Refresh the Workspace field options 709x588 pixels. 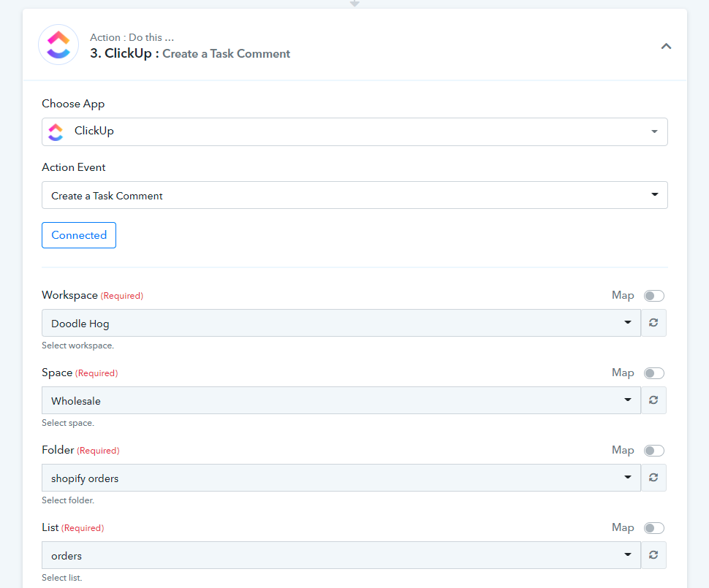click(x=653, y=323)
